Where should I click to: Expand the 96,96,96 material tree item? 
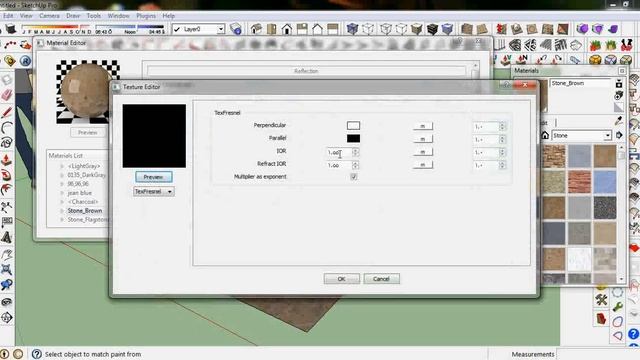[62, 184]
